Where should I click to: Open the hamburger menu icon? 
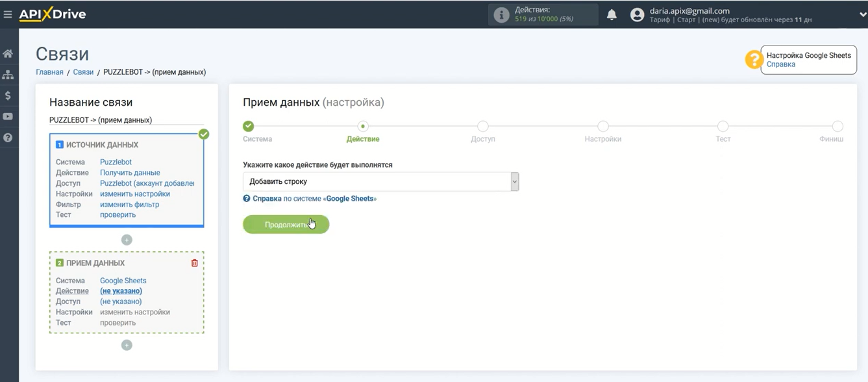point(8,14)
